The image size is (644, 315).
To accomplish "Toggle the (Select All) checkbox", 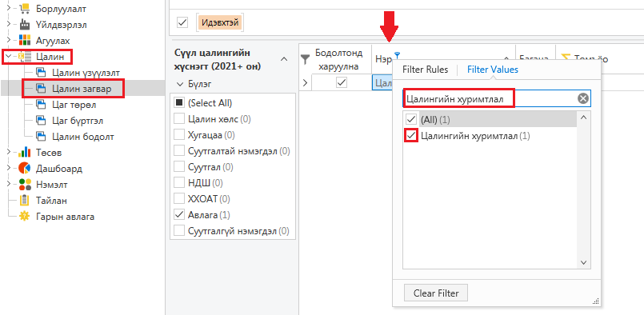I will pos(179,102).
